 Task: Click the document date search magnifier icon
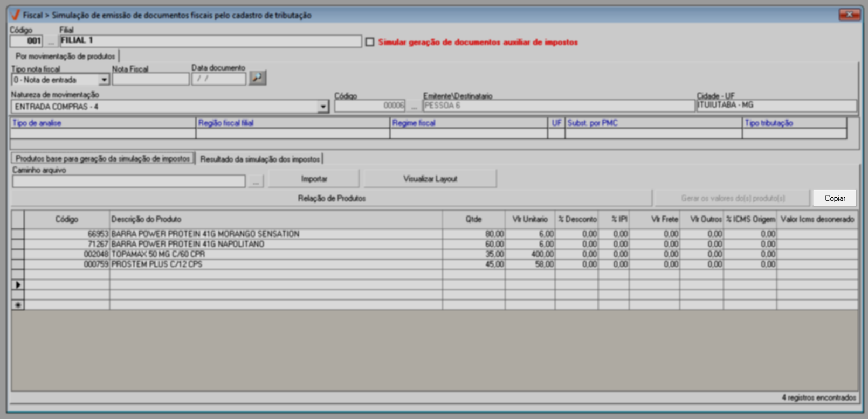pos(258,78)
